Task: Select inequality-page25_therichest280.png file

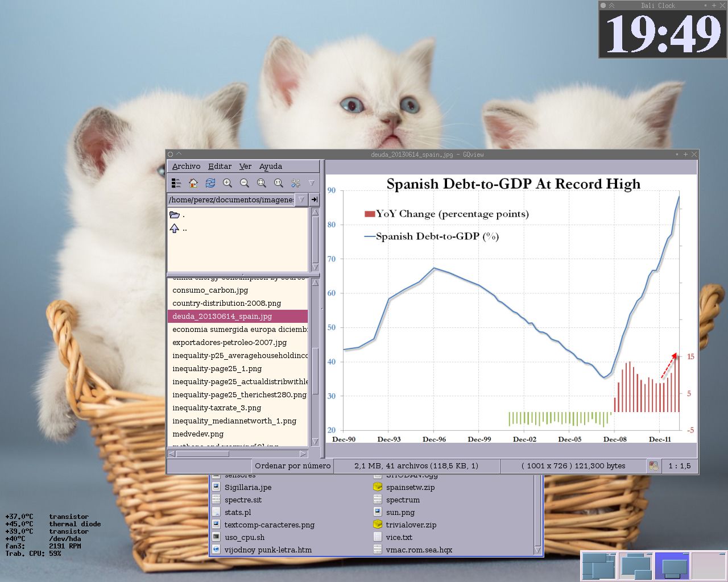Action: [x=238, y=394]
